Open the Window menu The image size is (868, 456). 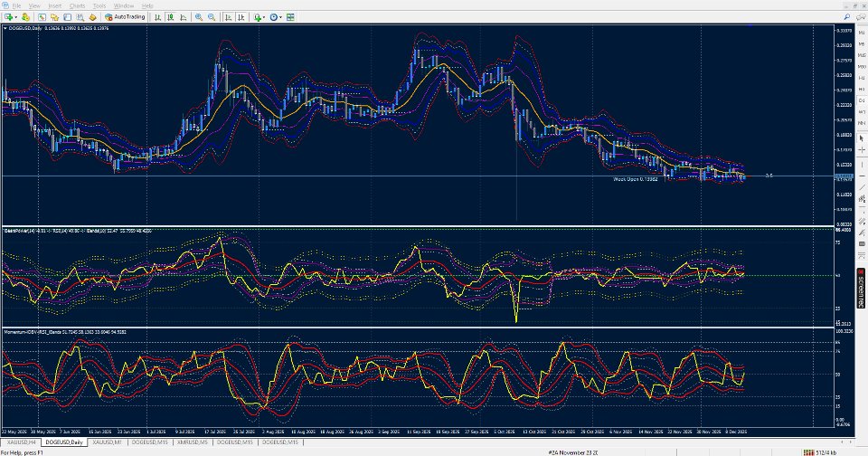tap(124, 6)
